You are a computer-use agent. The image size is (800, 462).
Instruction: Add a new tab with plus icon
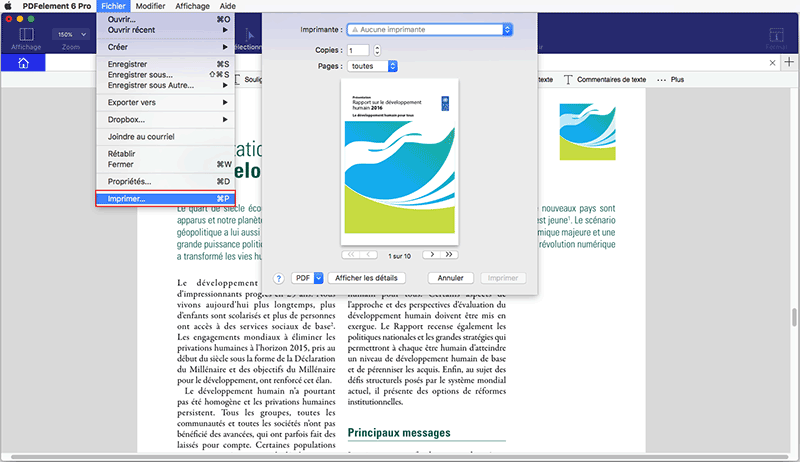point(789,62)
